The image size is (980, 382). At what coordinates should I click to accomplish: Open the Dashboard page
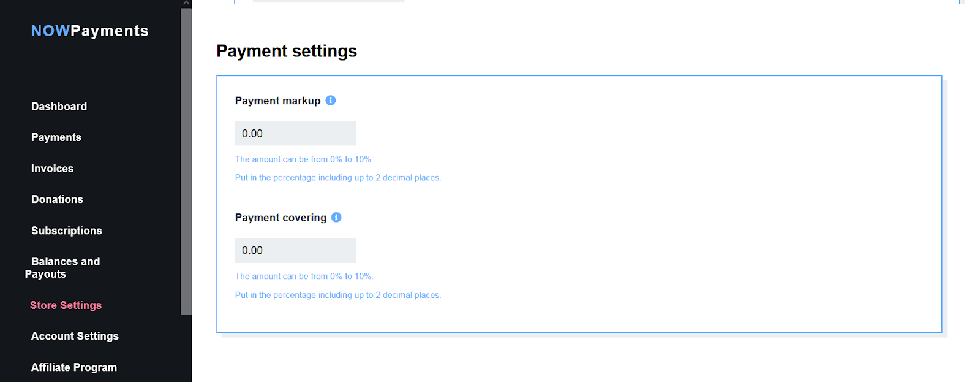click(59, 107)
